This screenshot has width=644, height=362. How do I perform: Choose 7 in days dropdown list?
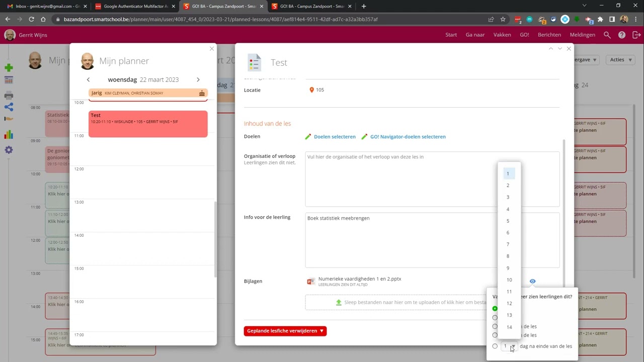(x=509, y=244)
